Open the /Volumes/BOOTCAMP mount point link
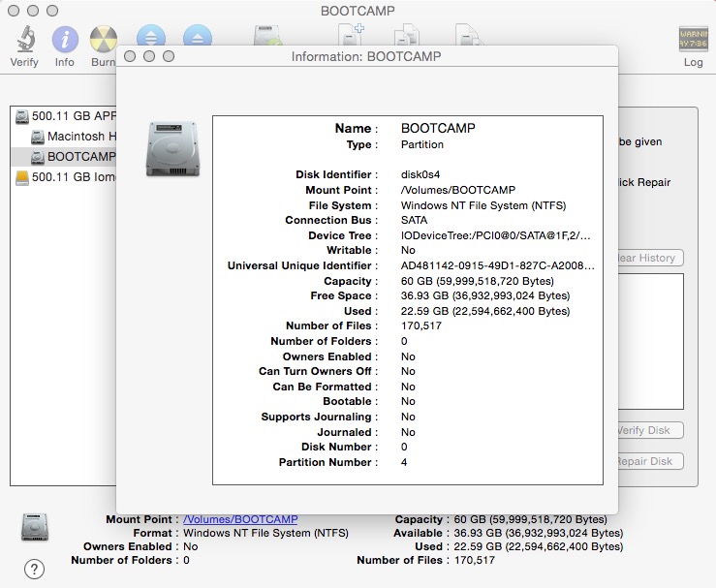The image size is (716, 588). (240, 519)
